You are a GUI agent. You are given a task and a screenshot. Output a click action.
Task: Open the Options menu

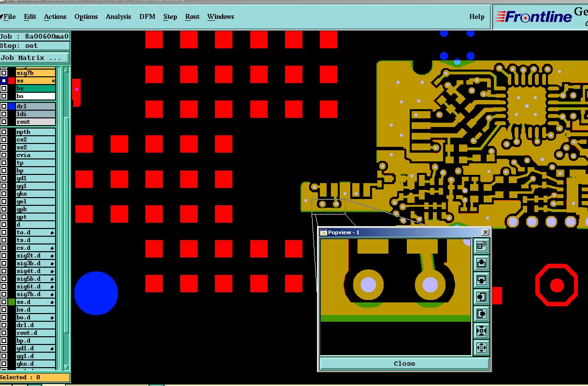pos(86,16)
